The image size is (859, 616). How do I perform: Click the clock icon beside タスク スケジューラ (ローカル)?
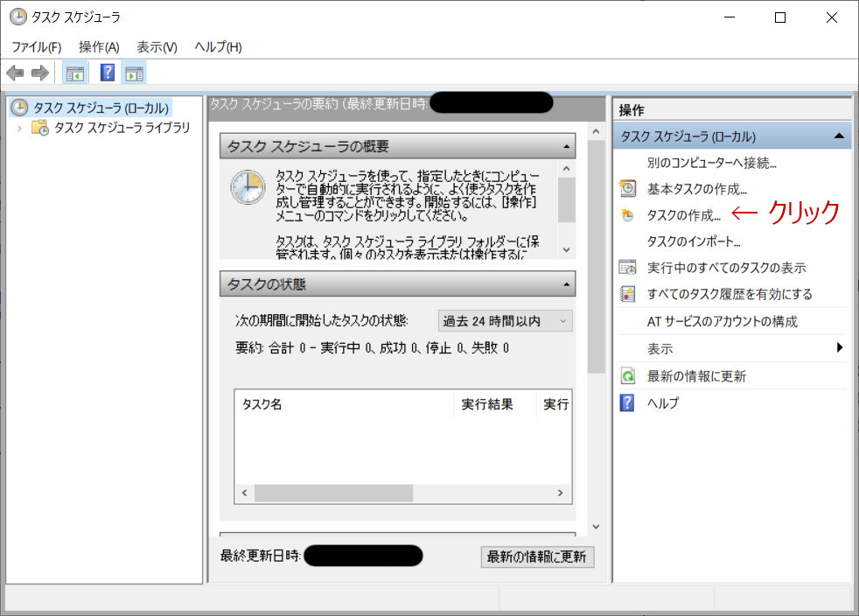click(x=19, y=108)
